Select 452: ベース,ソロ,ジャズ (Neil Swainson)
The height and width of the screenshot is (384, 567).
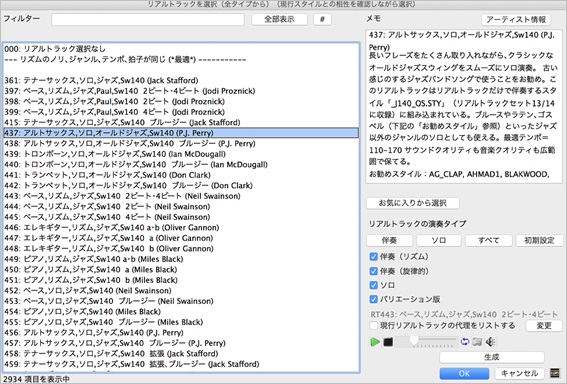181,290
